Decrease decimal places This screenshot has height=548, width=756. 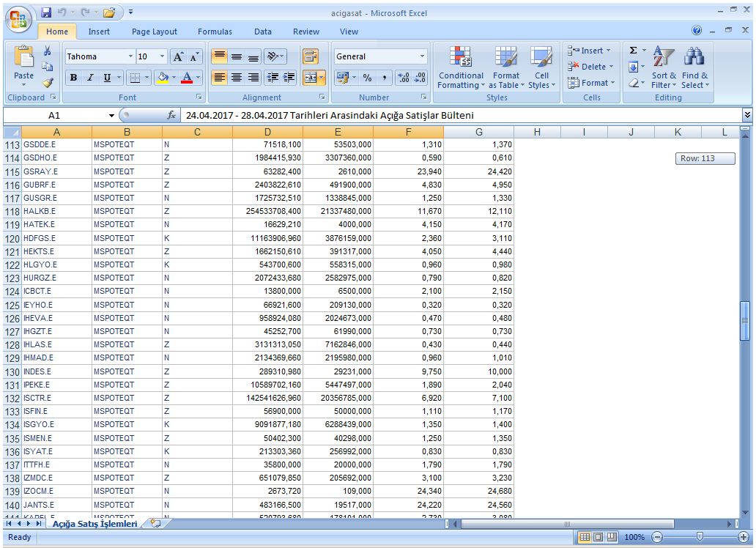[420, 78]
